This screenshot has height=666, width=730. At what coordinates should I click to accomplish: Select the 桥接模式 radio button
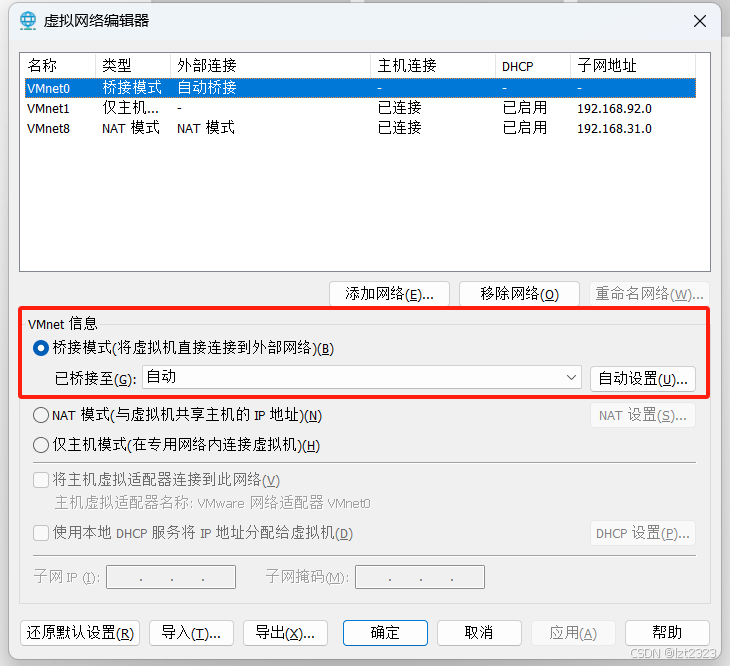(41, 348)
